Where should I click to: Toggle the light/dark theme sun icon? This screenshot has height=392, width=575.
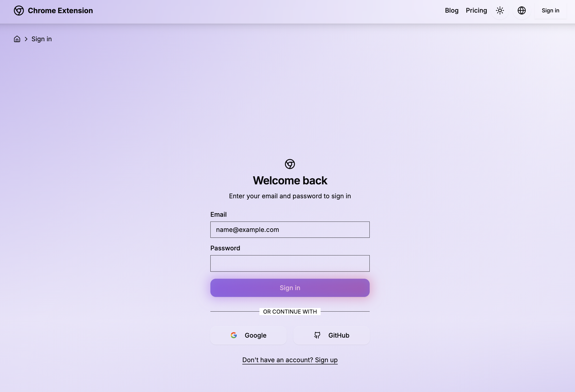(500, 11)
